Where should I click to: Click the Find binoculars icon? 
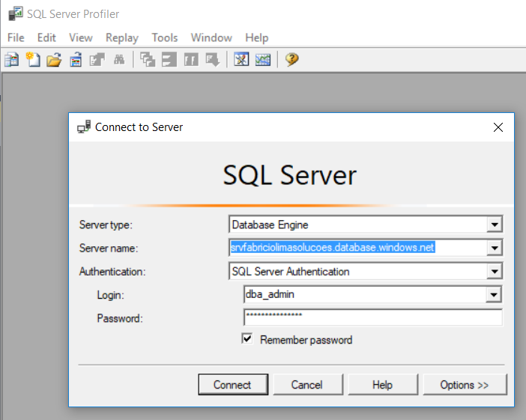click(118, 60)
